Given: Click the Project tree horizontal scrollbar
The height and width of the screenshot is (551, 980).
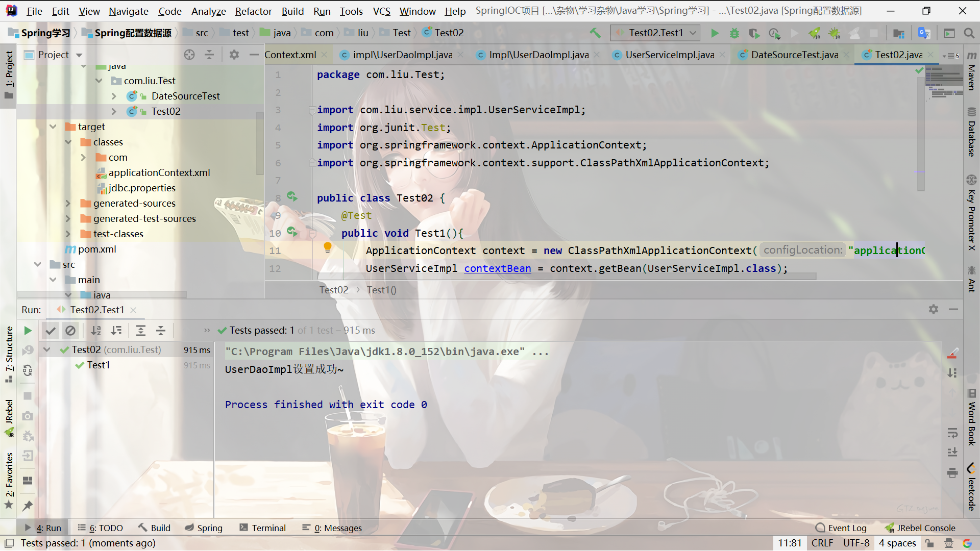Looking at the screenshot, I should click(102, 295).
